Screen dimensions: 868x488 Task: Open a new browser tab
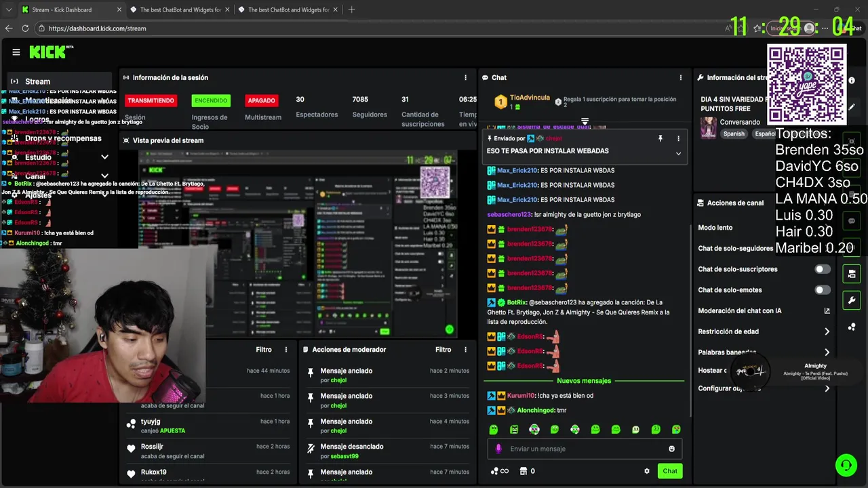click(351, 9)
